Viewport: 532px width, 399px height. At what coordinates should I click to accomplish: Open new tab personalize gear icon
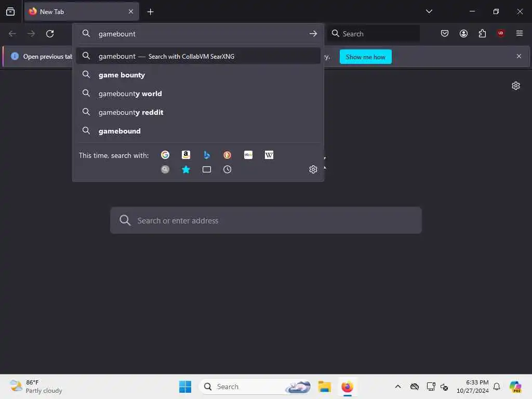516,86
